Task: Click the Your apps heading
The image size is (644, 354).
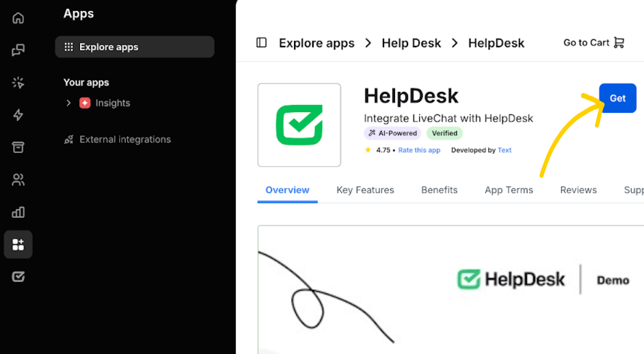Action: tap(86, 82)
